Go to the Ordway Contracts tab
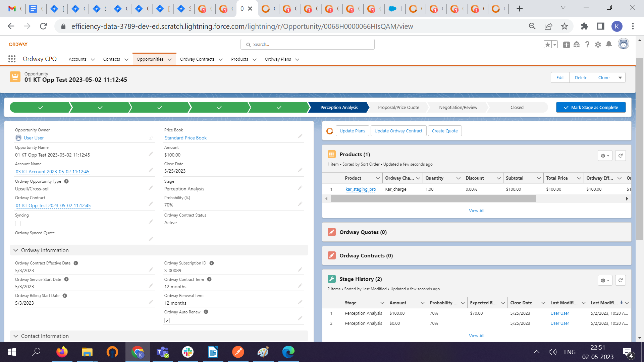Viewport: 644px width, 362px height. point(197,59)
